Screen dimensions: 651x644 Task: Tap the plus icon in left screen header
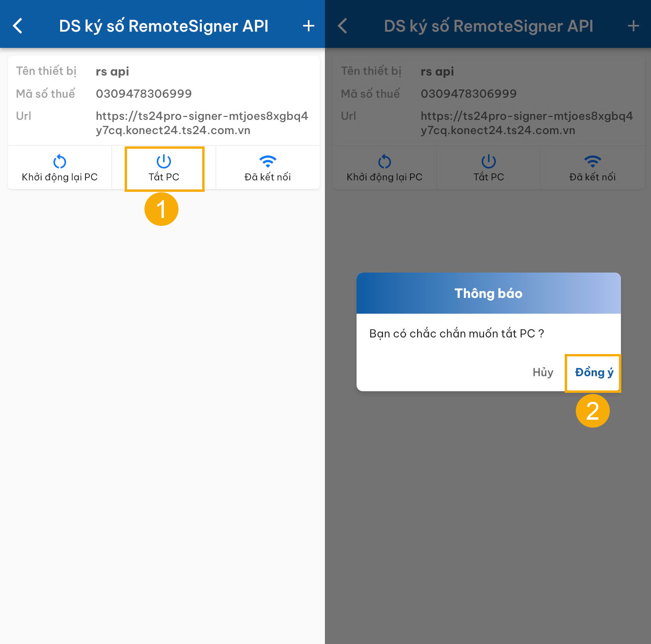click(x=308, y=26)
